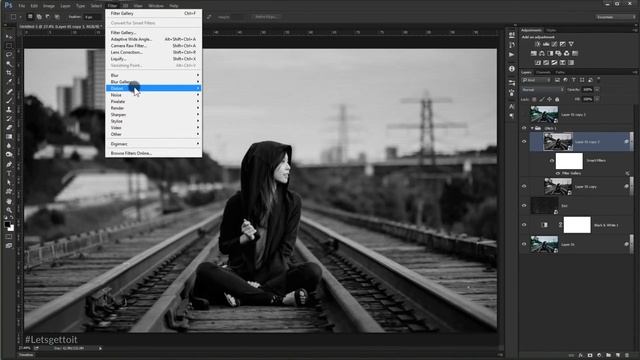Select the Eyedropper tool
Viewport: 640px width, 360px height.
click(x=9, y=82)
